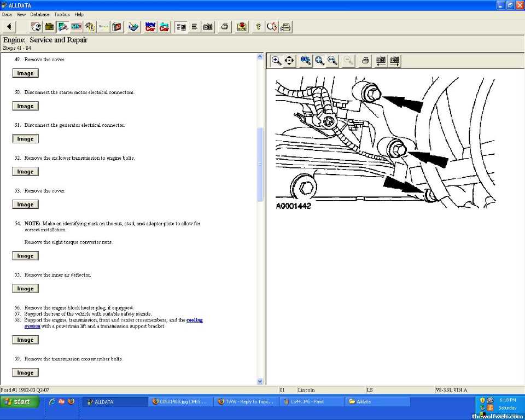Click the back arrow in the main toolbar

point(9,27)
